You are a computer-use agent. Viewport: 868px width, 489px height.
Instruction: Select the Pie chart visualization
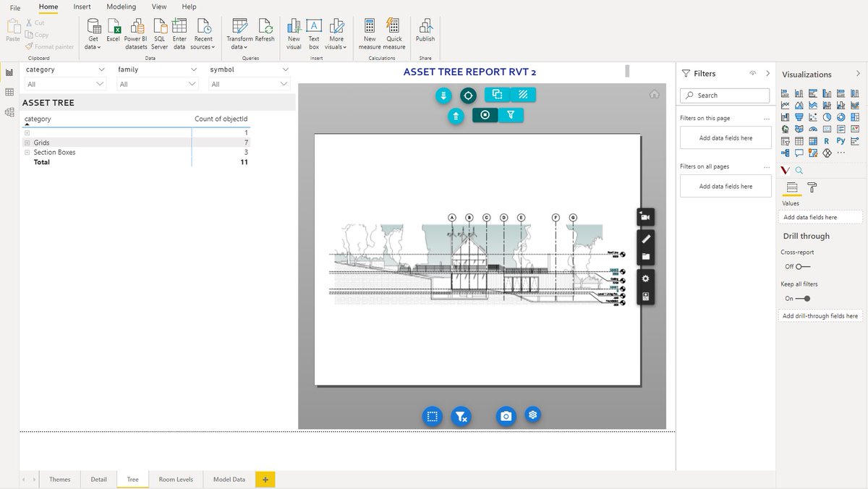click(827, 117)
